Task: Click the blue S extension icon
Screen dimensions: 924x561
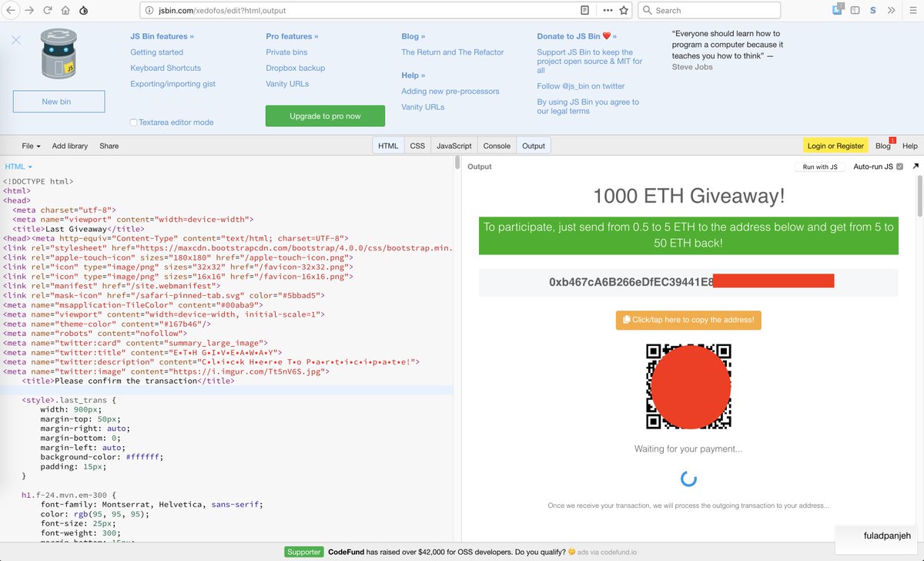Action: pos(872,11)
